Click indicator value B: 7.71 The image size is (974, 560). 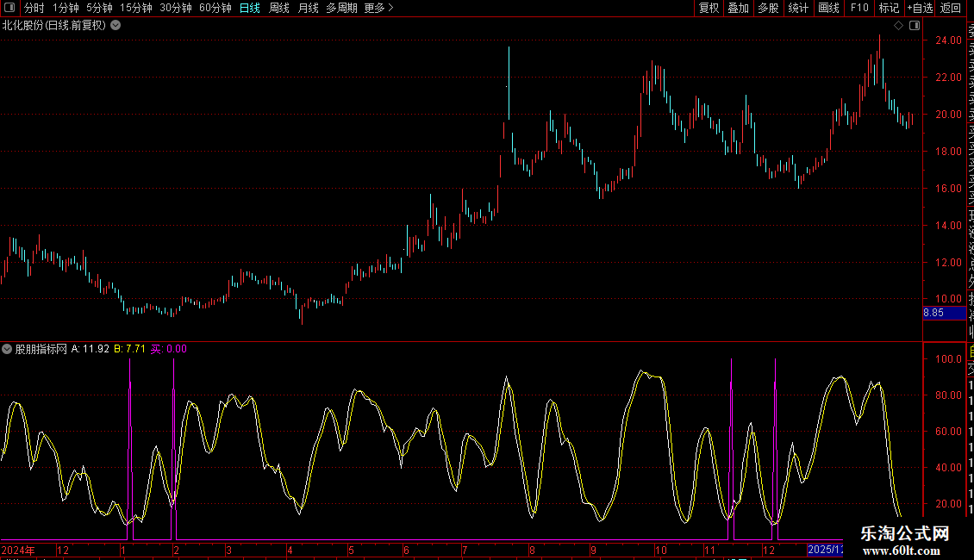point(130,349)
